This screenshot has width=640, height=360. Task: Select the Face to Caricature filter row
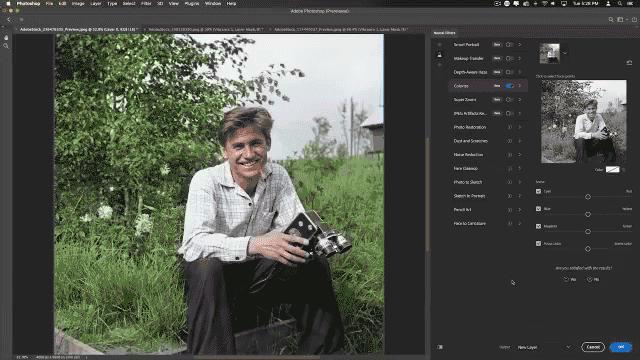click(x=488, y=224)
